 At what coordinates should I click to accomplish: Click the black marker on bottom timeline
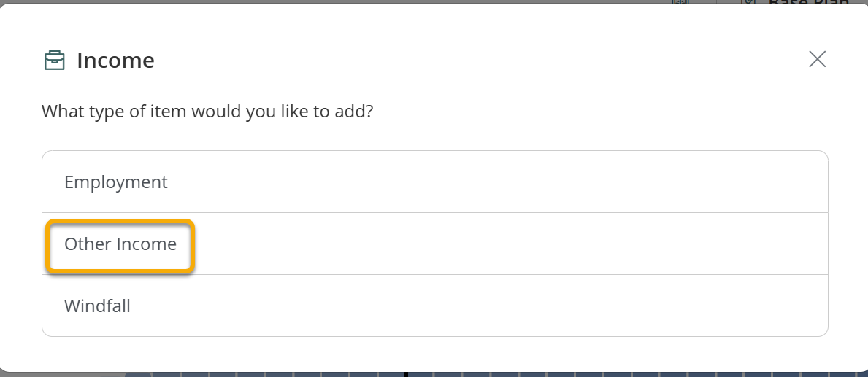coord(405,374)
